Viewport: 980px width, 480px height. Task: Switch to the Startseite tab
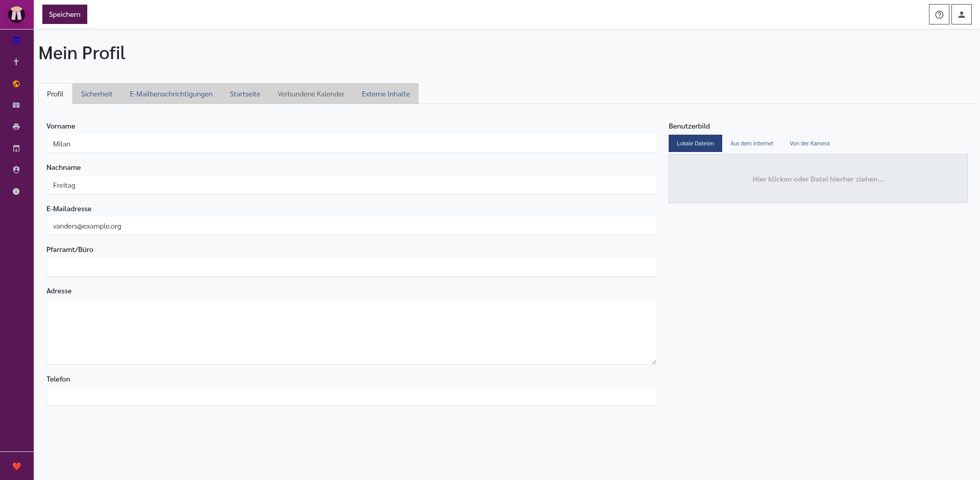[245, 94]
